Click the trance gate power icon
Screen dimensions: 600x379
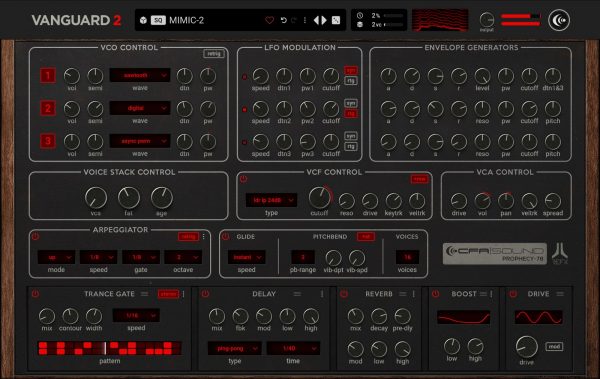coord(35,294)
